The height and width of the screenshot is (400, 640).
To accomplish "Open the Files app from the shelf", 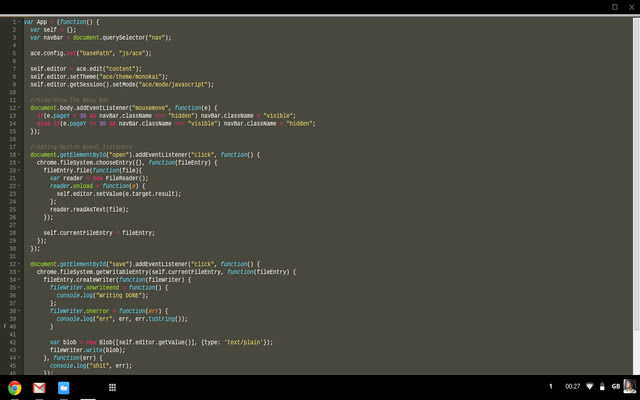I will coord(63,387).
